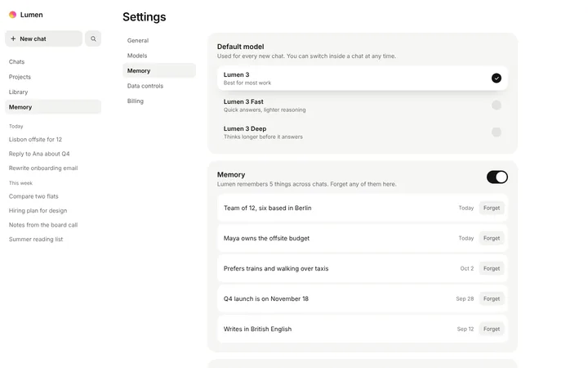Viewport: 588px width, 368px height.
Task: Open chat Lisbon offsite for 12
Action: click(35, 139)
